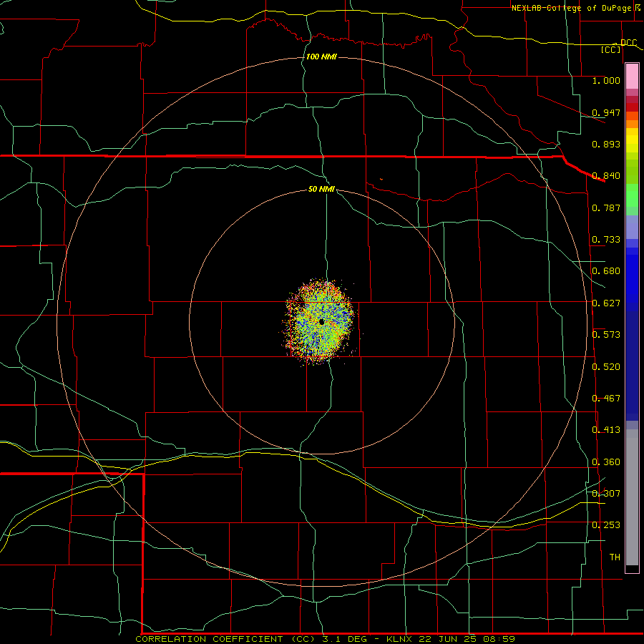
Task: Click the [CC] legend unit label
Action: [611, 49]
